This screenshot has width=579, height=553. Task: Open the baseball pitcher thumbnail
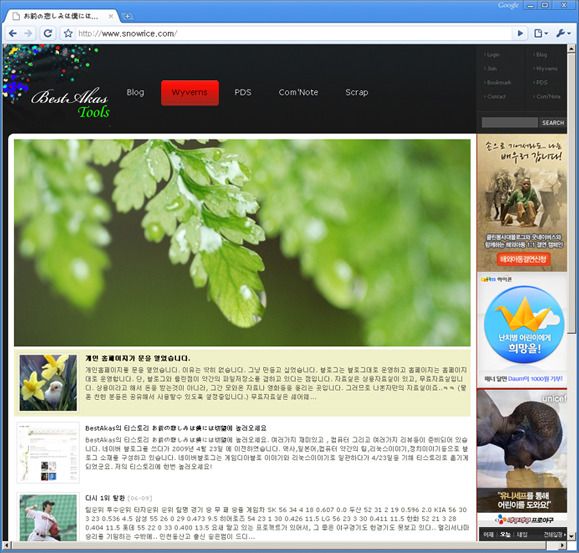pos(48,518)
